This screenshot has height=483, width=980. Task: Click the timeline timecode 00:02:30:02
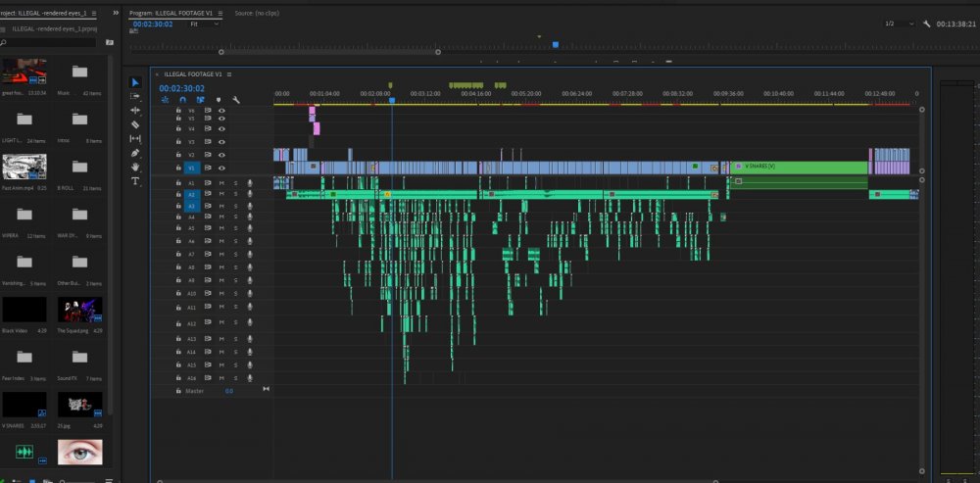click(181, 87)
